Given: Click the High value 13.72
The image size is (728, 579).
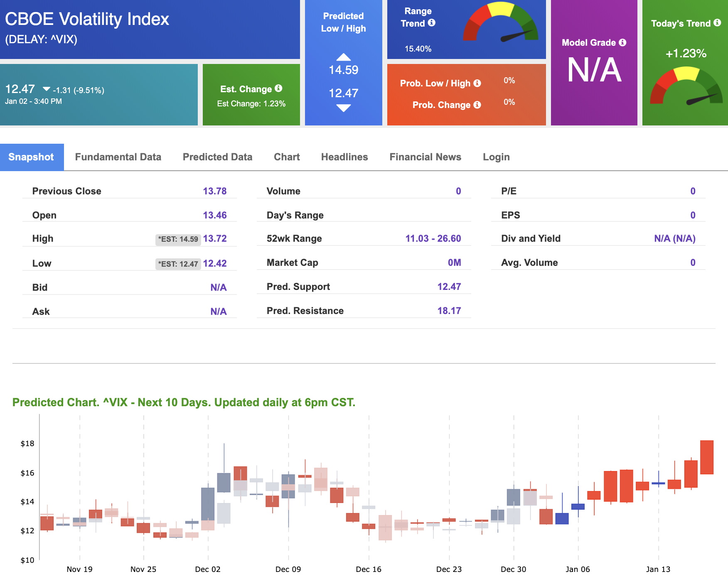Looking at the screenshot, I should (x=215, y=238).
